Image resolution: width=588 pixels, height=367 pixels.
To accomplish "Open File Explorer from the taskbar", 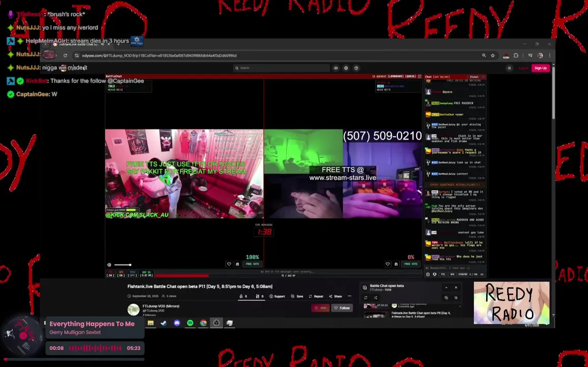I will point(150,323).
